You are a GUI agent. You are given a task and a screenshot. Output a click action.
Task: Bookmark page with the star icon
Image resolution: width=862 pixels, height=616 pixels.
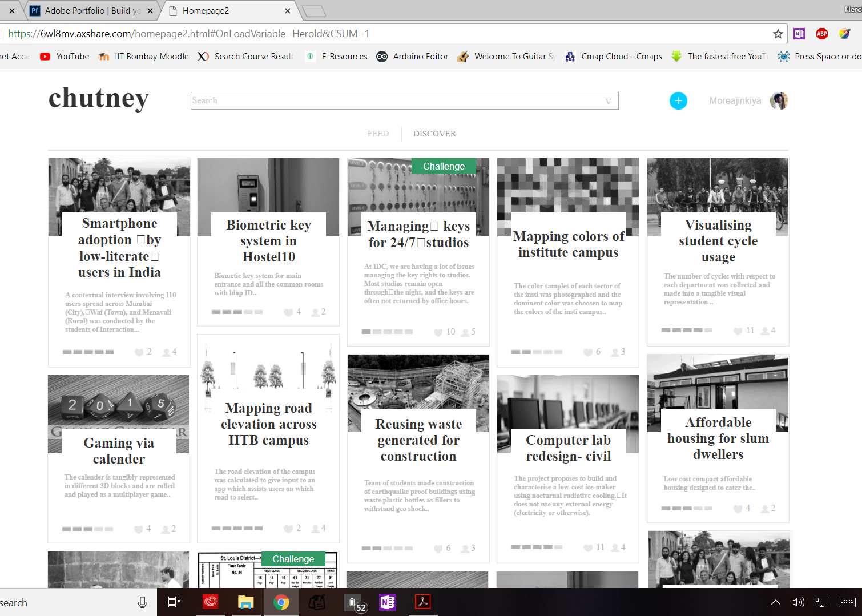(778, 34)
